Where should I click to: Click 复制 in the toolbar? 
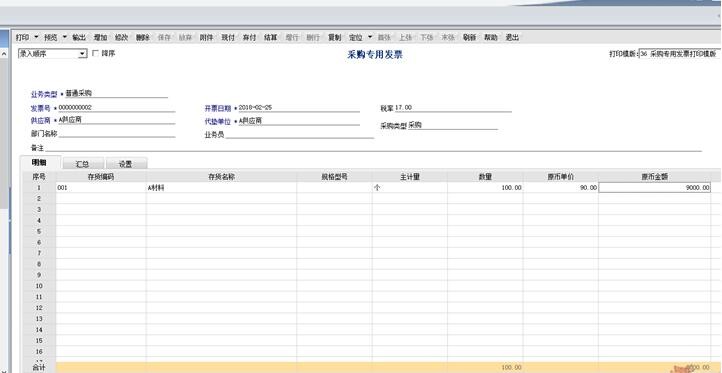(334, 37)
